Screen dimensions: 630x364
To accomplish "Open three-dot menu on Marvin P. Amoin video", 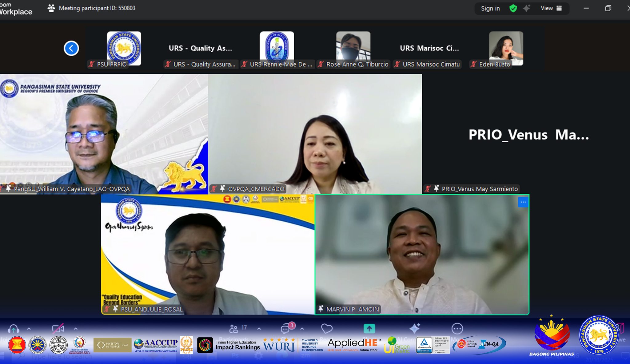I will click(x=523, y=202).
